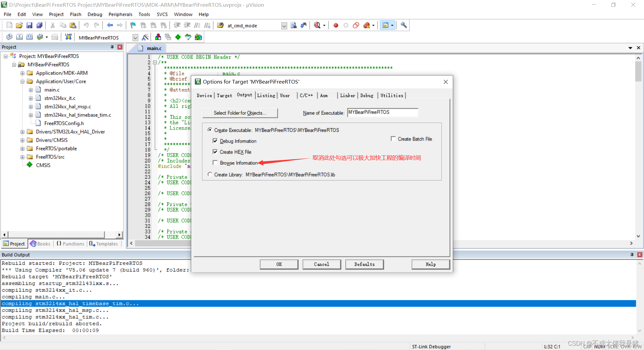Toggle pin on the Project panel
This screenshot has width=644, height=350.
[112, 47]
